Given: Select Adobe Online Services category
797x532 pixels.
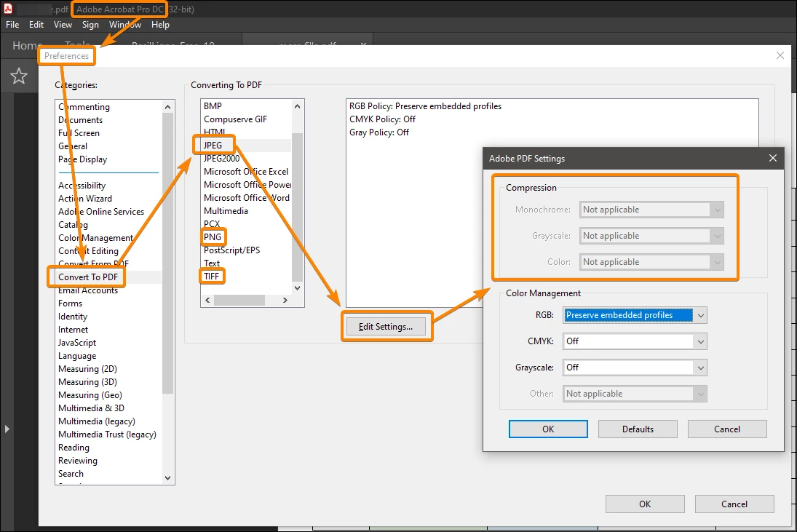Looking at the screenshot, I should click(x=101, y=212).
